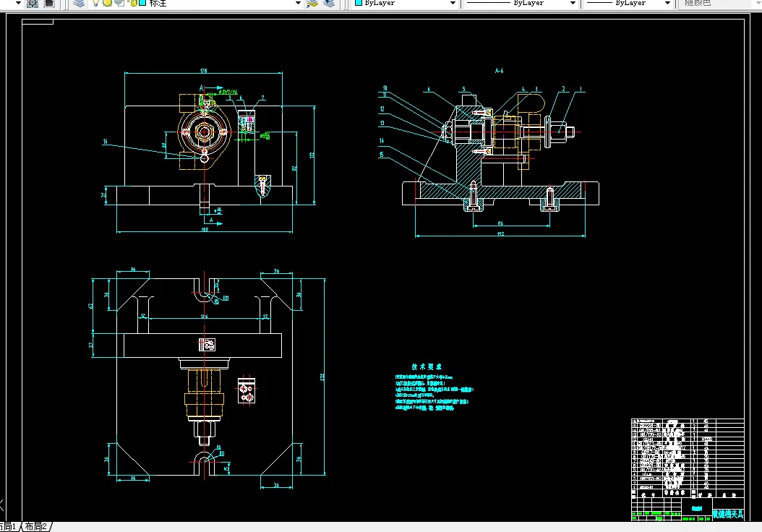Screen dimensions: 762x532
Task: Select part balloon number 2 in the section view
Action: click(x=563, y=89)
